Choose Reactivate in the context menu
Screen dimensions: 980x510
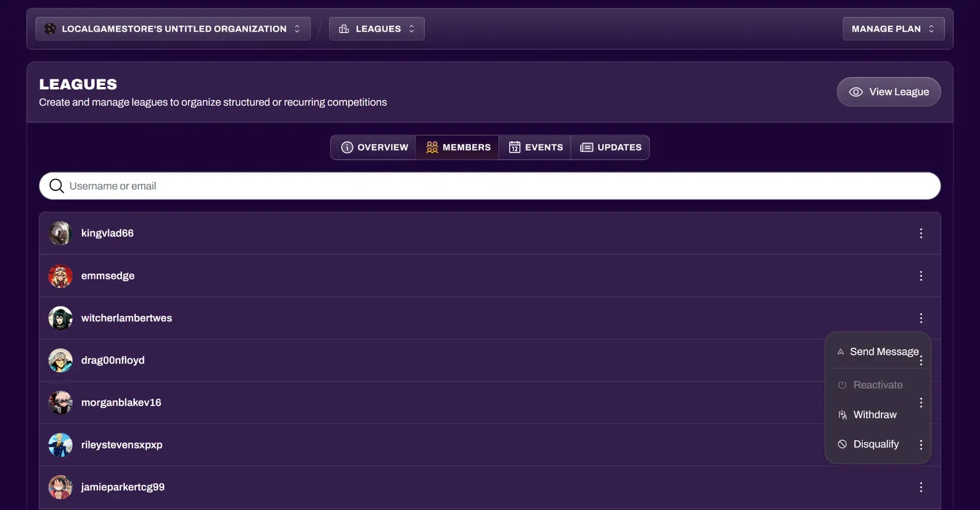[878, 385]
